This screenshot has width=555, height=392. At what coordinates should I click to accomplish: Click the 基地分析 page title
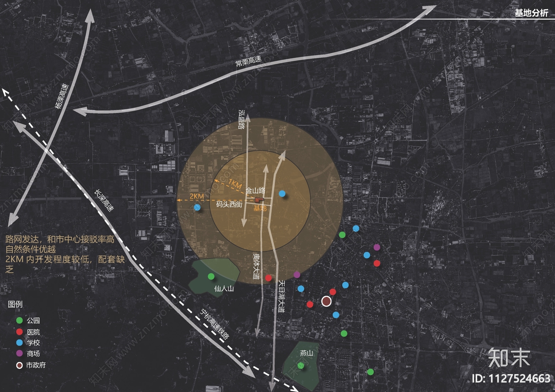pyautogui.click(x=531, y=13)
